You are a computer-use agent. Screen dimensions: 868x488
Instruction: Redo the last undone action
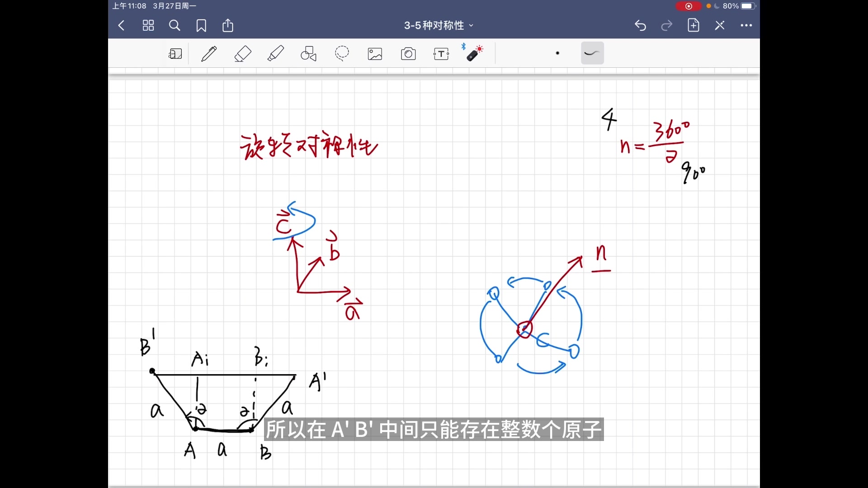pos(667,26)
